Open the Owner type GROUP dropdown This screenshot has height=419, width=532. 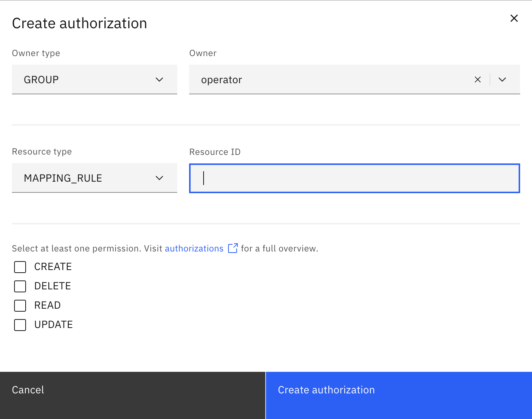coord(94,79)
